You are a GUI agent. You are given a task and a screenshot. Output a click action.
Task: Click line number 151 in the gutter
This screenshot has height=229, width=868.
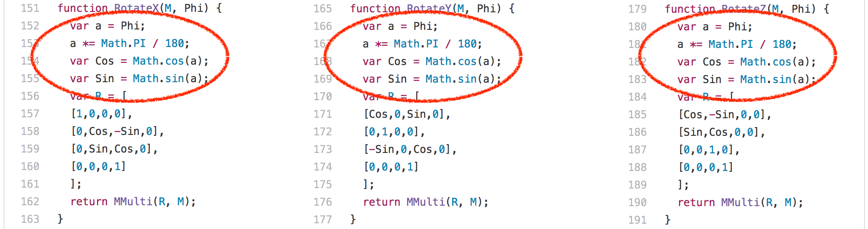[30, 8]
